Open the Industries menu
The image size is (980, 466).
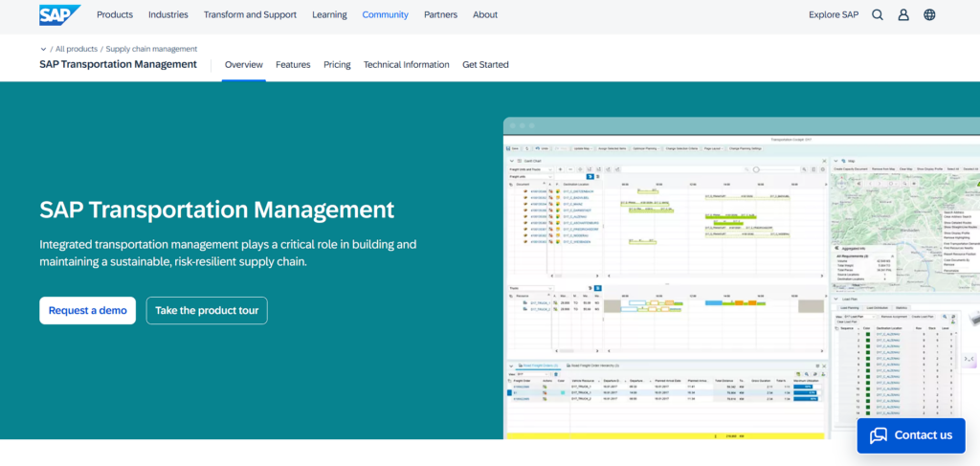click(x=168, y=15)
